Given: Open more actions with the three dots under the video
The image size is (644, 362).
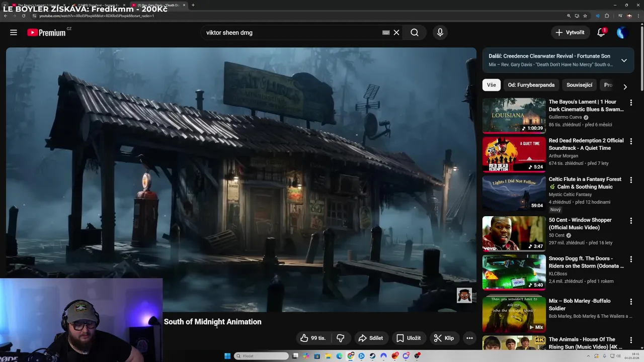Looking at the screenshot, I should click(469, 338).
